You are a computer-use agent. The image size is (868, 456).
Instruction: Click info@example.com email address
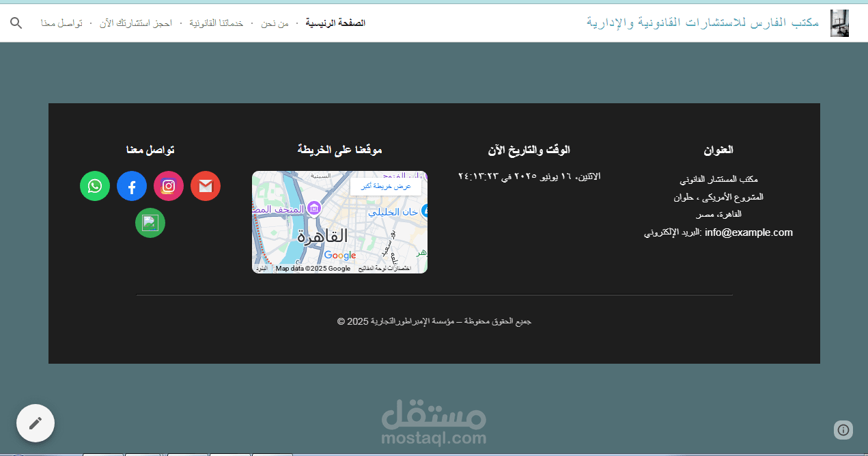click(748, 232)
